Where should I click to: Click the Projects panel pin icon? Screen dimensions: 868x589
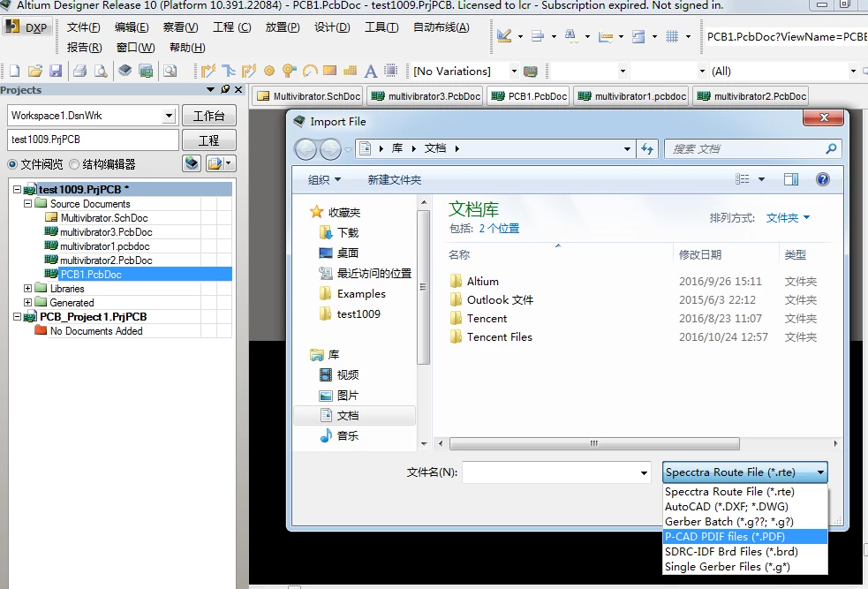pyautogui.click(x=225, y=89)
